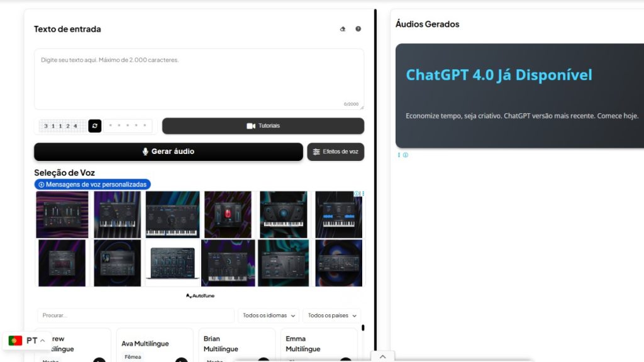
Task: Expand the Todos os idiomas dropdown
Action: pyautogui.click(x=269, y=315)
